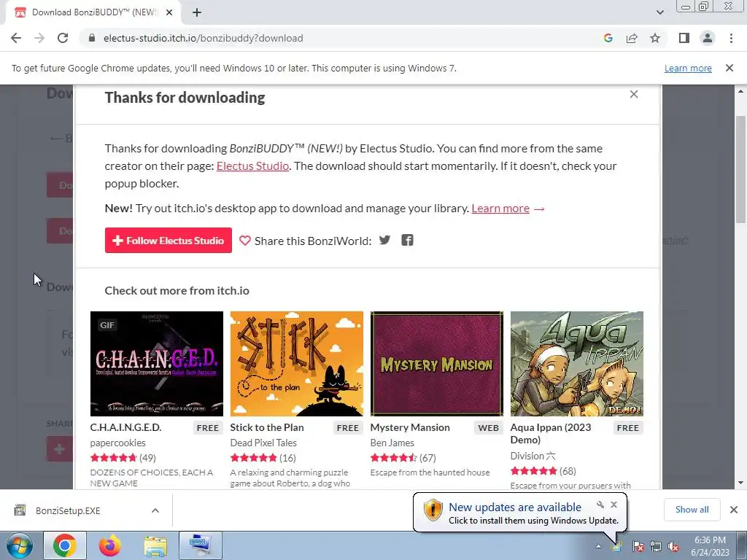The width and height of the screenshot is (747, 560).
Task: Close the Thanks for downloading dialog
Action: (634, 94)
